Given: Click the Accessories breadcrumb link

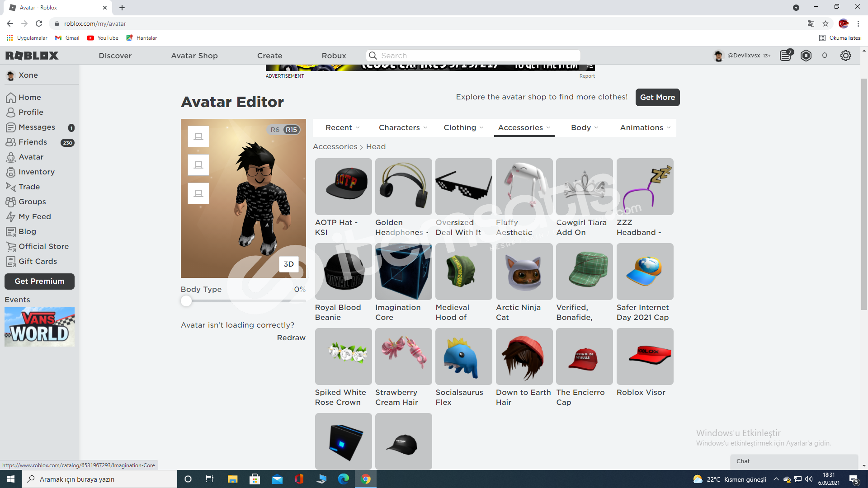Looking at the screenshot, I should tap(335, 146).
